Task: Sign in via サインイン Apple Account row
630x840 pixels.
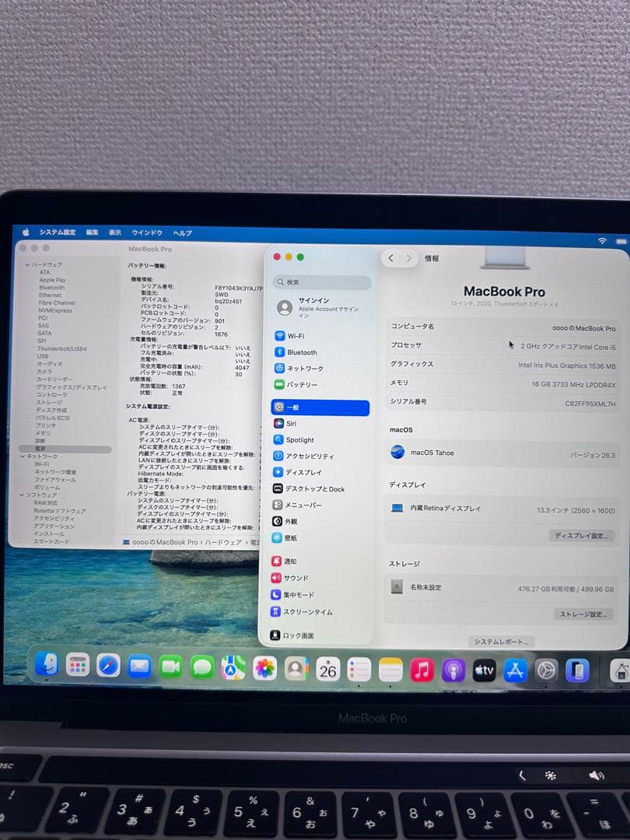Action: 321,307
